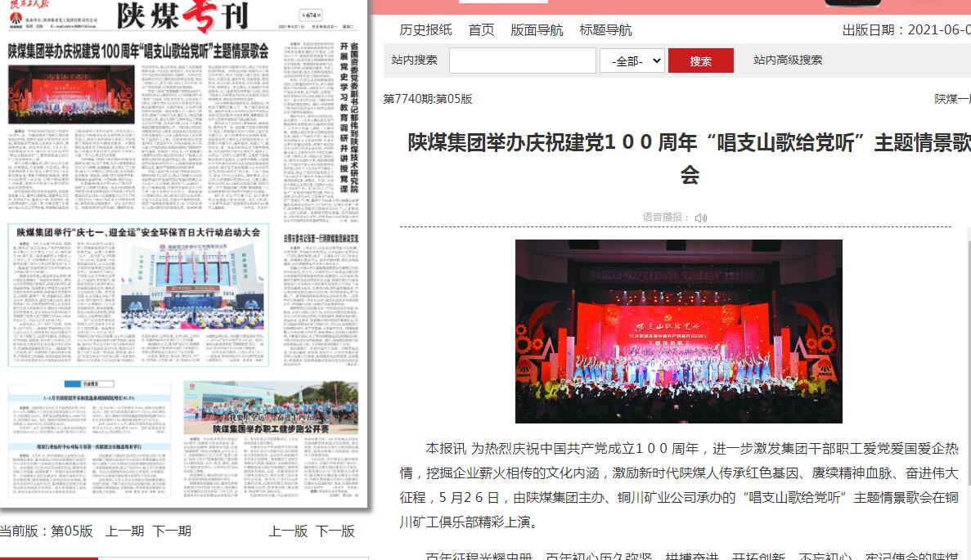Screen dimensions: 971x560
Task: Open 版面导航 navigation
Action: tap(537, 30)
